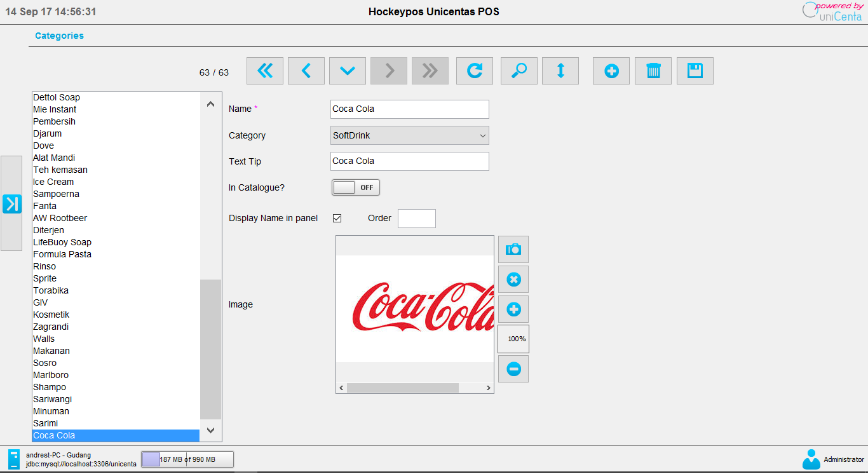The height and width of the screenshot is (474, 868).
Task: Click the uniCenta logo
Action: [x=832, y=11]
